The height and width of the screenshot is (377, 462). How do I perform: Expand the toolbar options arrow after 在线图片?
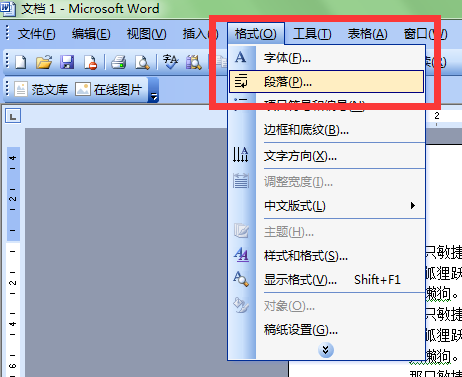154,90
